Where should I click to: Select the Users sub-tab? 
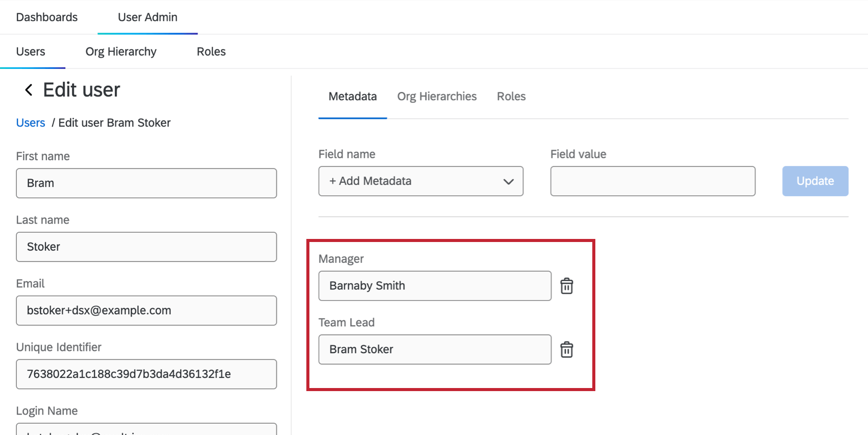tap(31, 52)
